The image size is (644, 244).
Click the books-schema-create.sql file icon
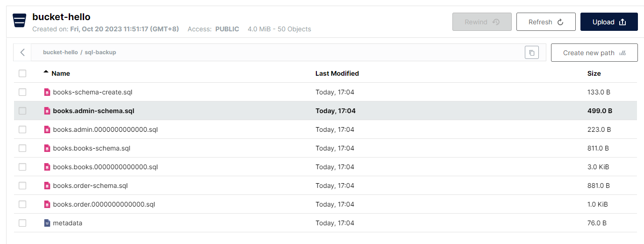tap(47, 93)
